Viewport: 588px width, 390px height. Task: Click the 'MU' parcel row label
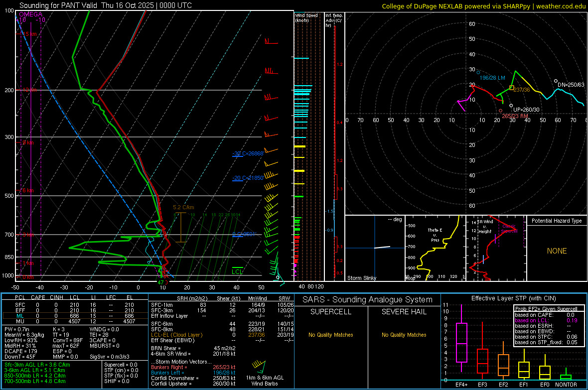point(20,321)
